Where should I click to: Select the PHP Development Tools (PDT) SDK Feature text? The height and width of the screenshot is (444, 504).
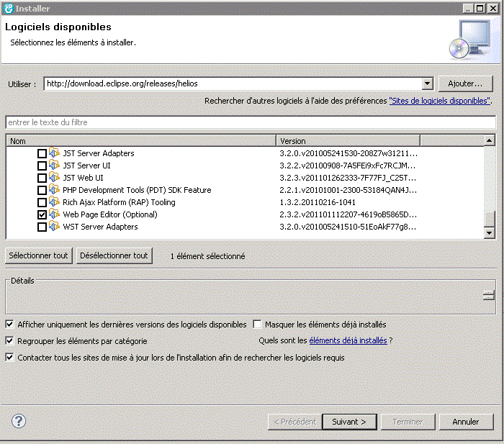(137, 190)
